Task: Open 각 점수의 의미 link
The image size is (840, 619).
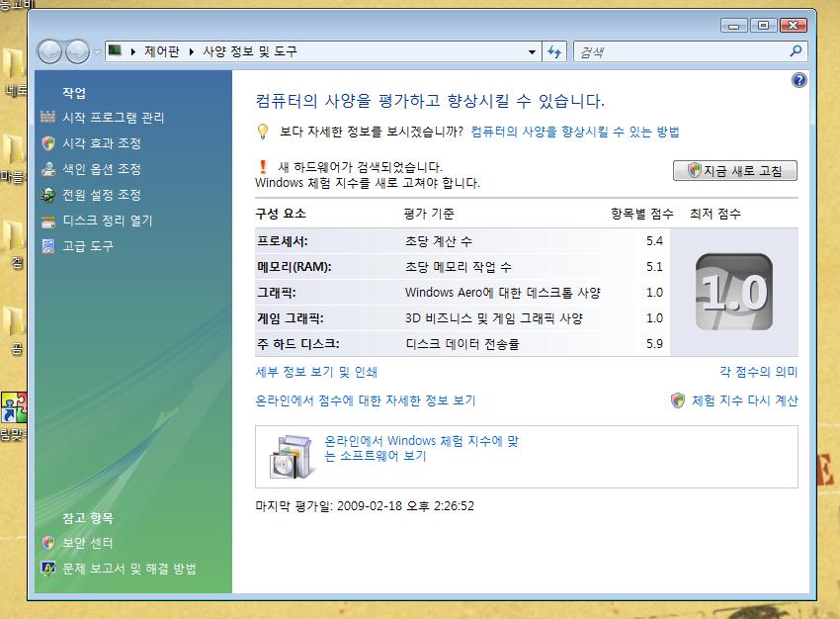Action: [x=759, y=372]
